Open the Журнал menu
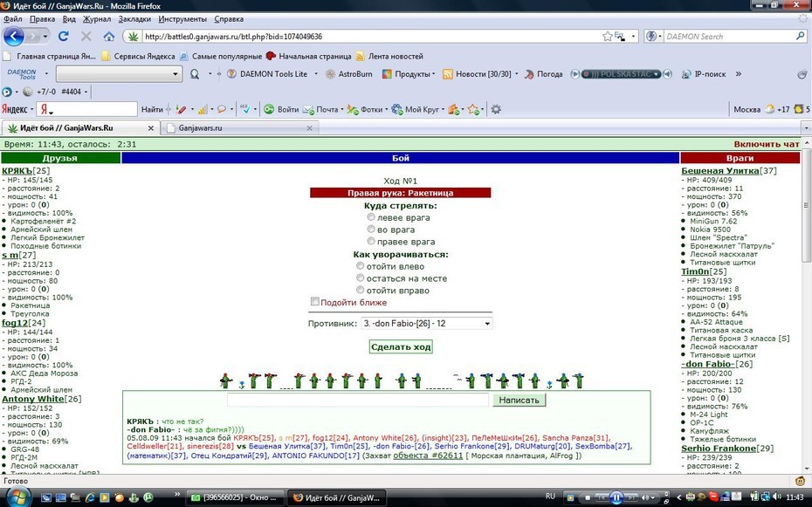The width and height of the screenshot is (812, 507). click(97, 19)
